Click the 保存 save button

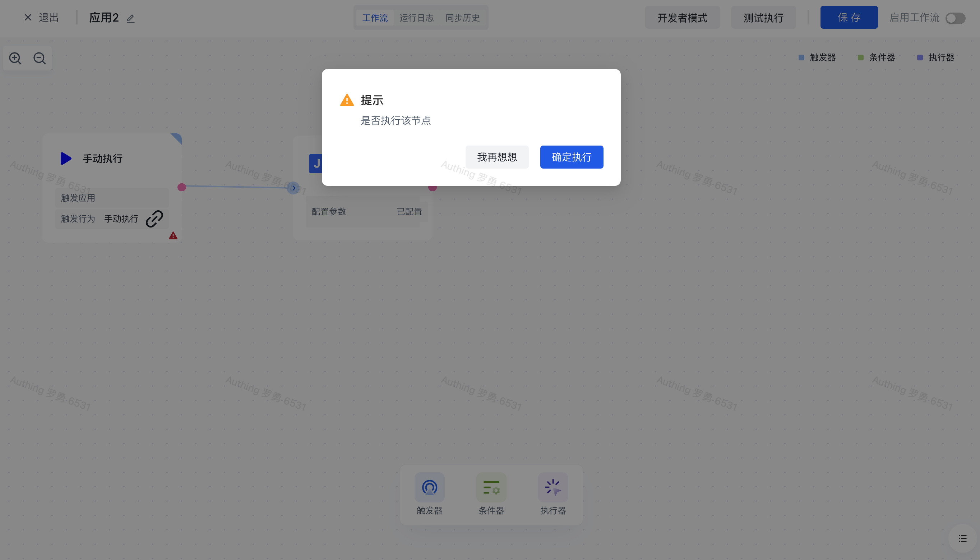pos(849,17)
